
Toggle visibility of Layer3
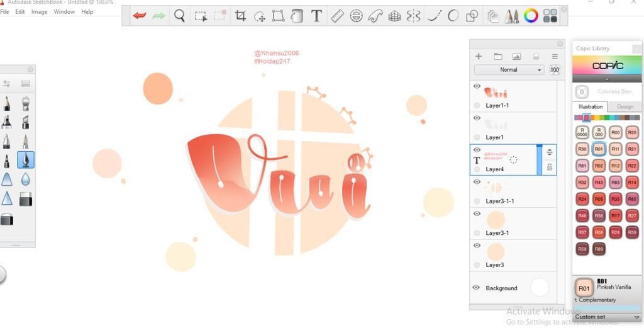(477, 246)
